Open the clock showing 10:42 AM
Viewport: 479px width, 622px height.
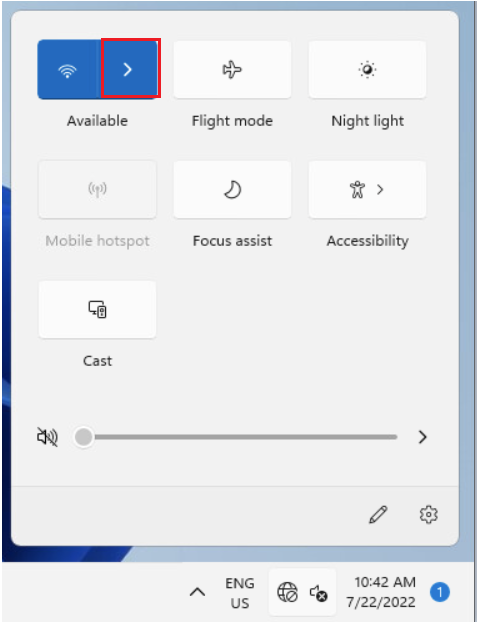(381, 592)
